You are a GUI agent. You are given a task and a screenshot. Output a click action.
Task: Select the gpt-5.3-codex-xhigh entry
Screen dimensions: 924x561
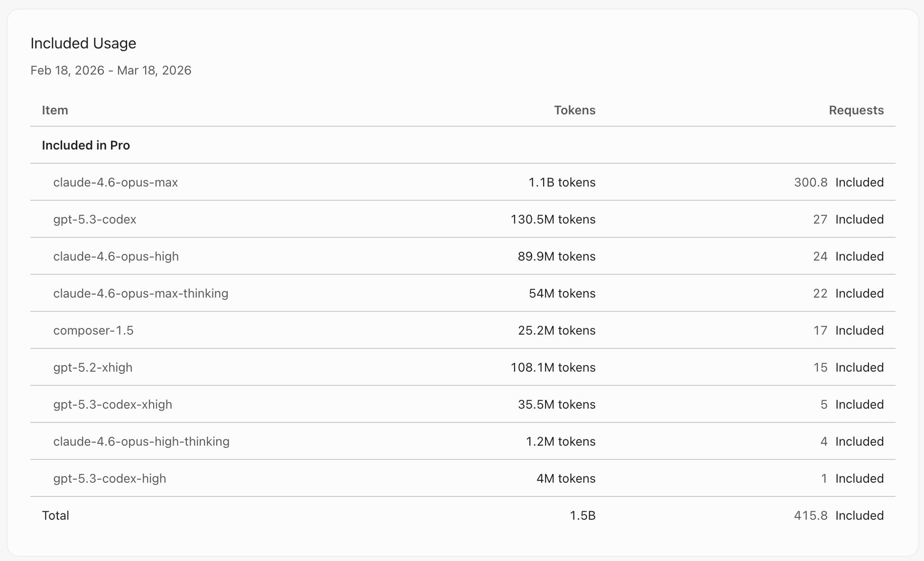coord(112,404)
